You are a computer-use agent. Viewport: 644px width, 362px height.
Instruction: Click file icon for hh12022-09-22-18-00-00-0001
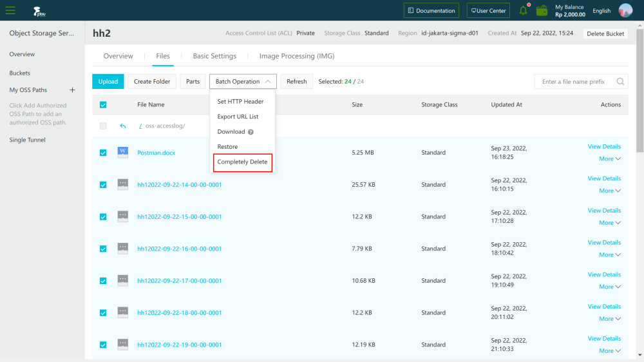(123, 312)
